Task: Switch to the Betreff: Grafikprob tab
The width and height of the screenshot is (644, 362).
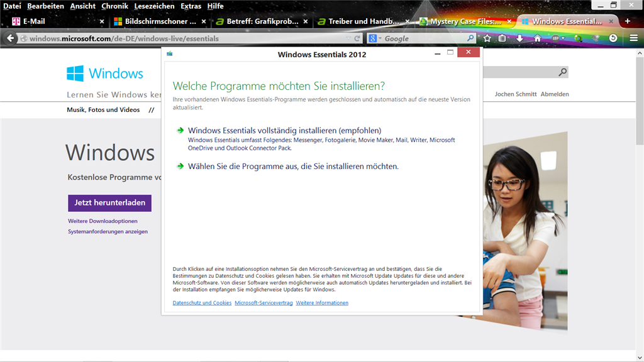Action: (262, 21)
